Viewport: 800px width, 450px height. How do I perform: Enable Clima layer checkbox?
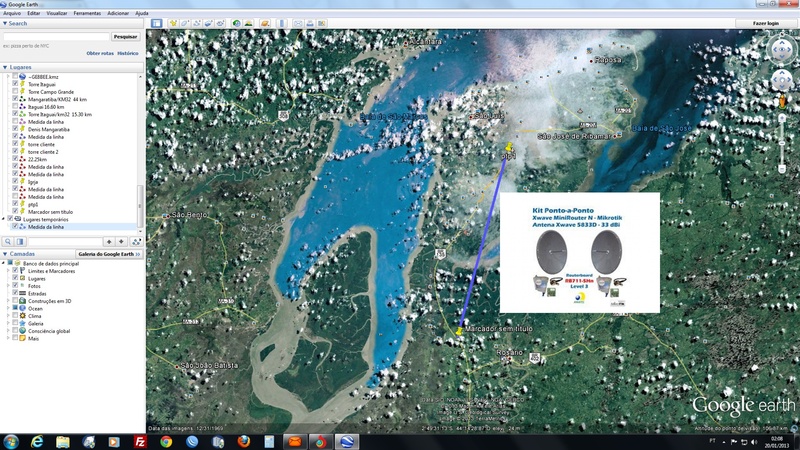(15, 316)
